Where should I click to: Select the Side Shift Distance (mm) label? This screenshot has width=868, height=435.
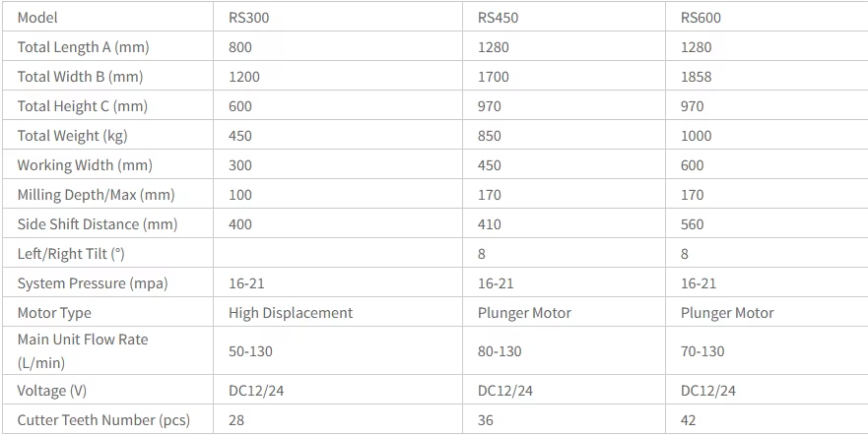point(98,224)
